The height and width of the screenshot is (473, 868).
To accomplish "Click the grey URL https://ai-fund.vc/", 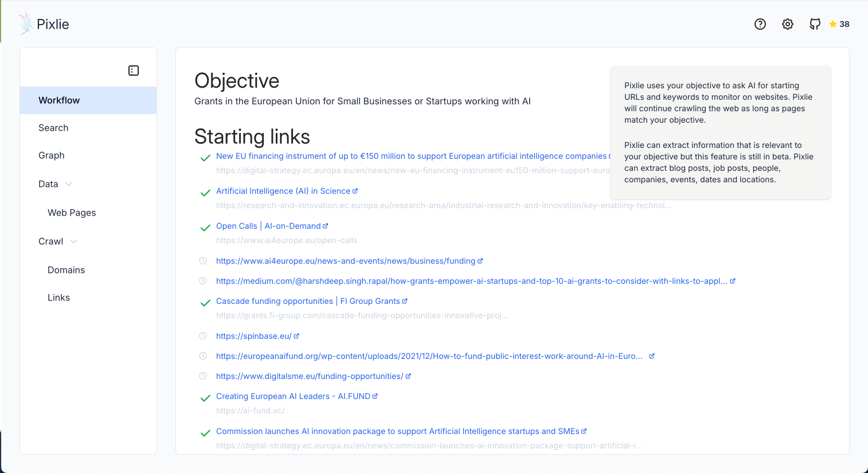I will pos(251,411).
